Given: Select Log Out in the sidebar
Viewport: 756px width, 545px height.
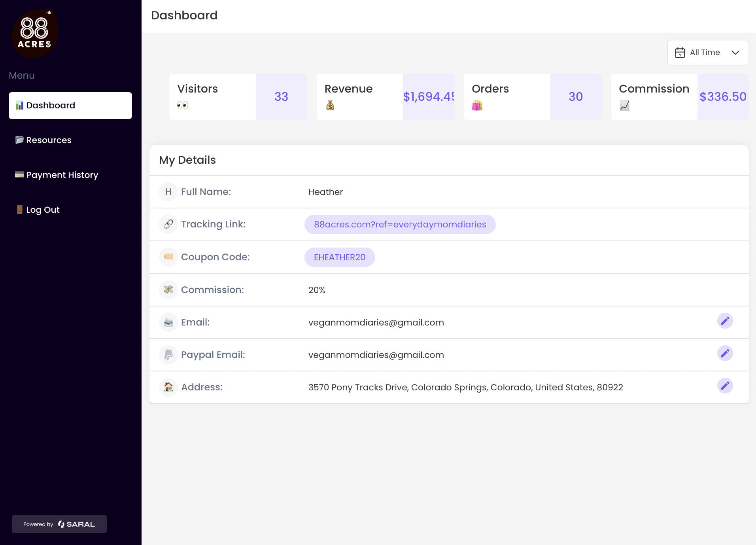Looking at the screenshot, I should (70, 210).
